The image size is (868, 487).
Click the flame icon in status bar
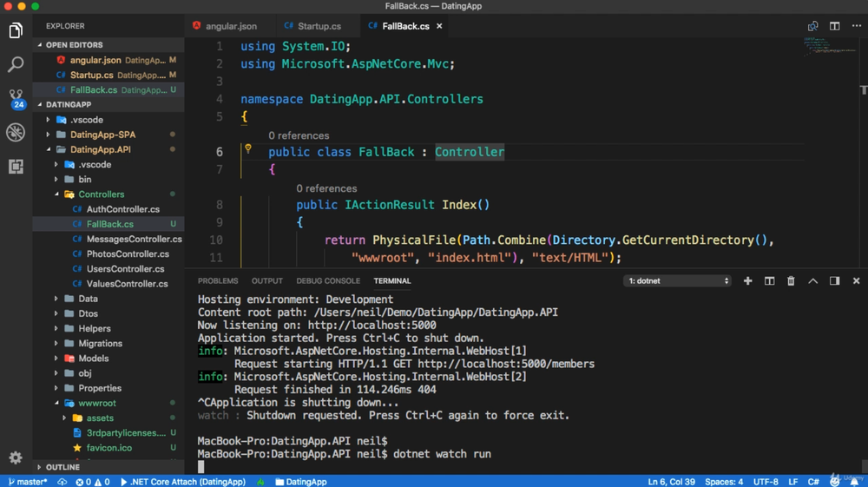pyautogui.click(x=260, y=482)
